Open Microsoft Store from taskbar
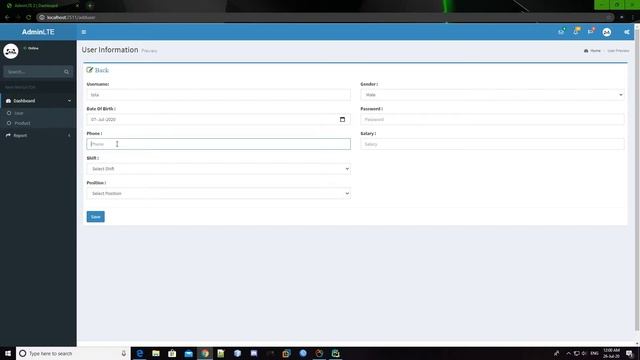 point(172,353)
